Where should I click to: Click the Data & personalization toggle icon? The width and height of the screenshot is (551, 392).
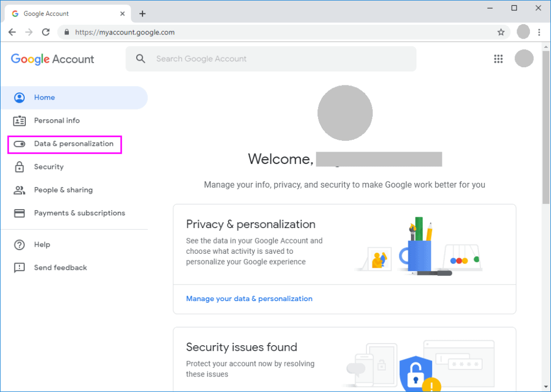coord(19,144)
